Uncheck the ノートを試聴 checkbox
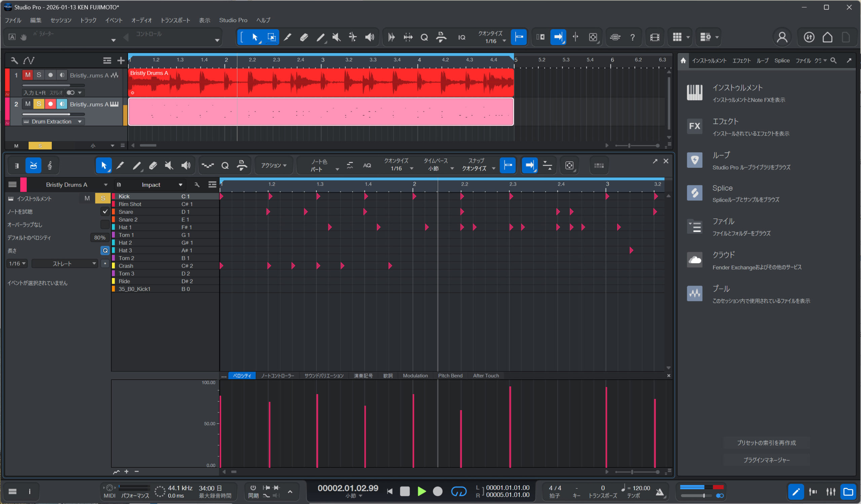 click(x=105, y=212)
